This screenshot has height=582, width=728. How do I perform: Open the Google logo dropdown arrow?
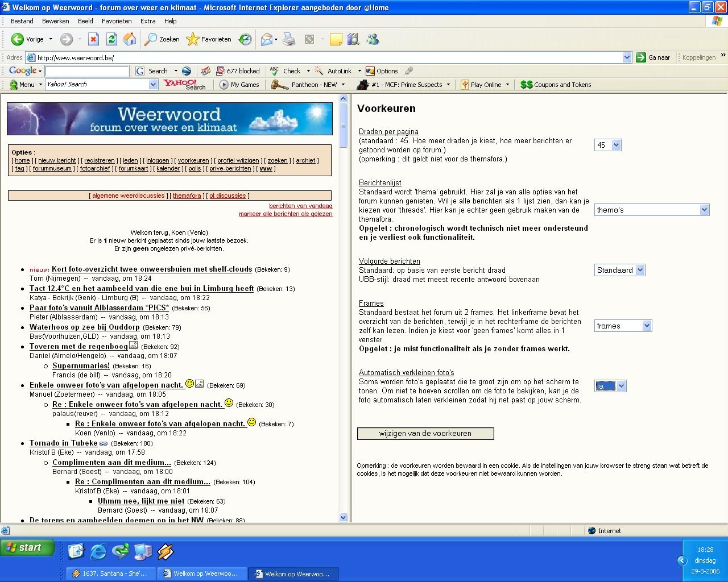coord(40,71)
